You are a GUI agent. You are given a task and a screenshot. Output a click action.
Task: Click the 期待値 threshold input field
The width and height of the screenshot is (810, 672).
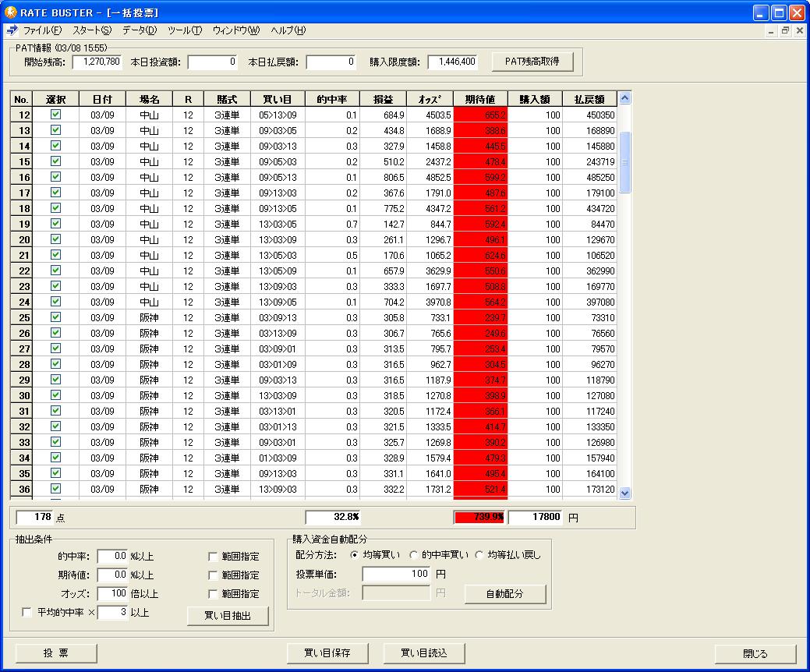(x=112, y=575)
